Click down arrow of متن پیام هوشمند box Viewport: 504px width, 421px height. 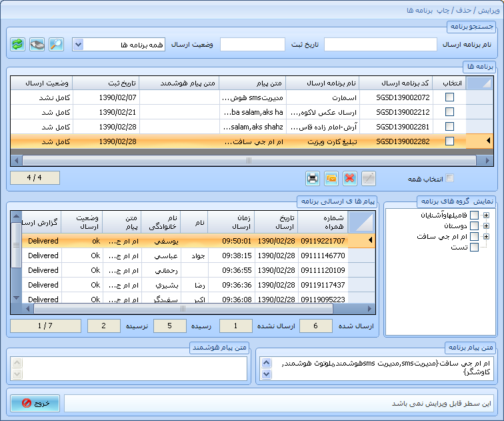(17, 374)
